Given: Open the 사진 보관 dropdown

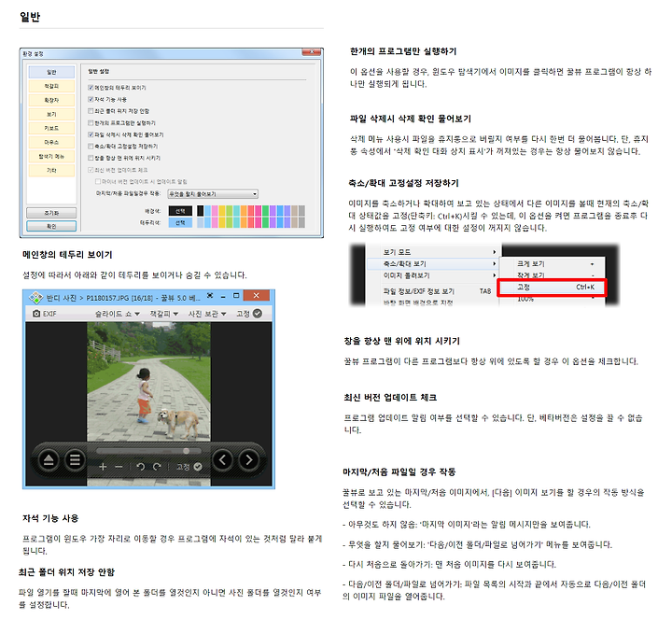Looking at the screenshot, I should pyautogui.click(x=207, y=314).
